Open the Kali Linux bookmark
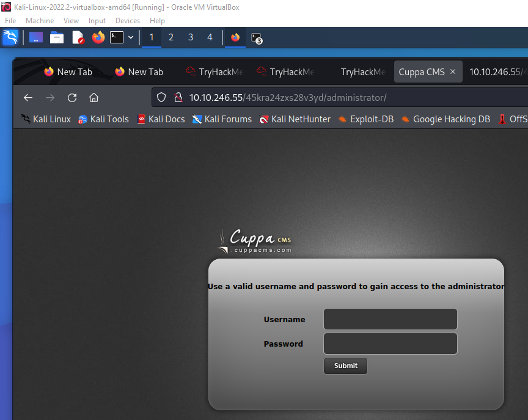This screenshot has width=528, height=420. (x=45, y=119)
